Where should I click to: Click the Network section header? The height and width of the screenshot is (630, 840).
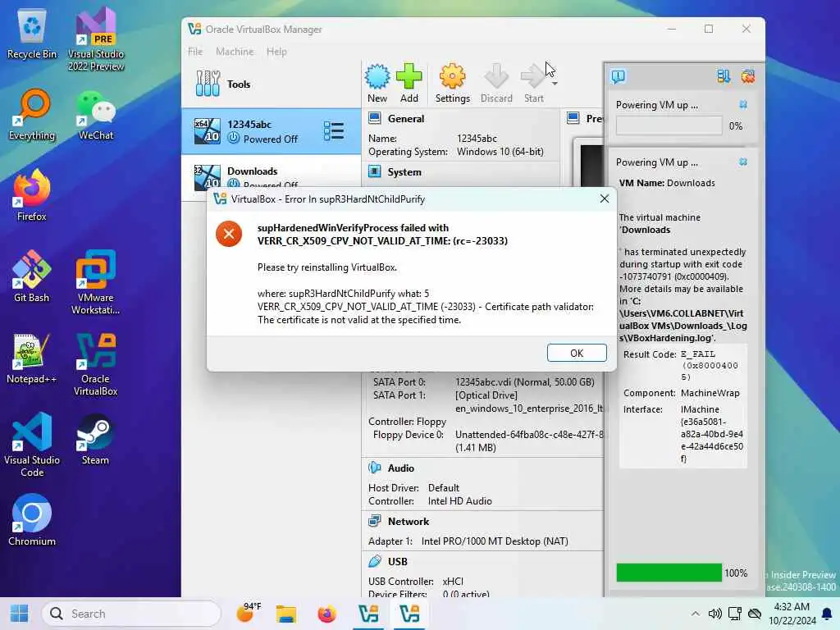pos(409,521)
